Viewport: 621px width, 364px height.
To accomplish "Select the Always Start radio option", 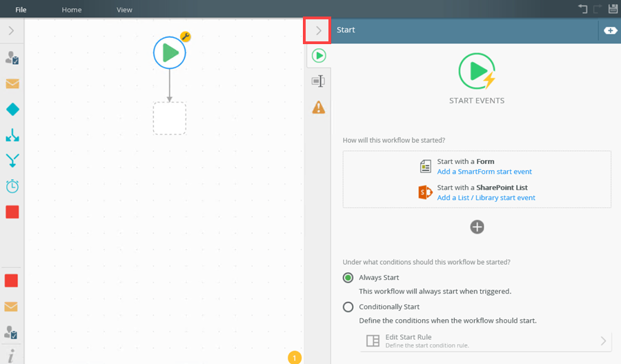I will pos(348,278).
